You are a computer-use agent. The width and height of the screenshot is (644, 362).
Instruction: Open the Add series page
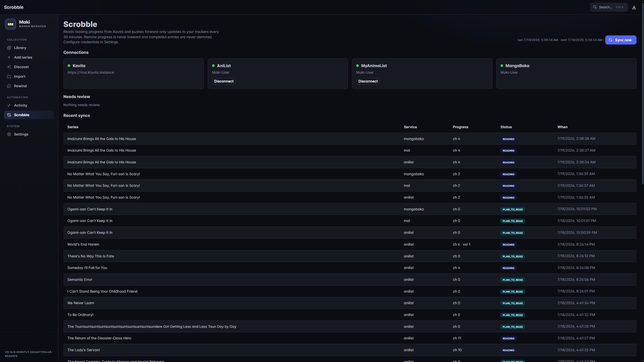[29, 57]
